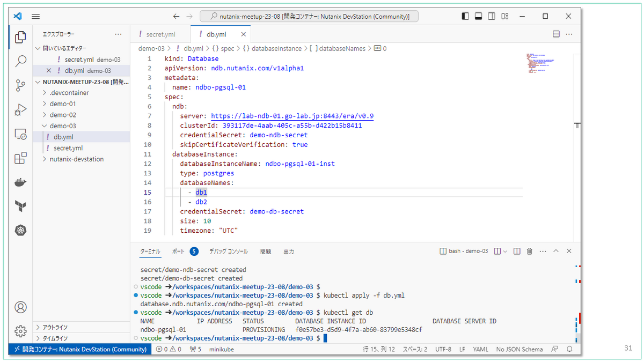Open secret.yml in demo-03 folder tree
644x362 pixels.
pos(68,148)
